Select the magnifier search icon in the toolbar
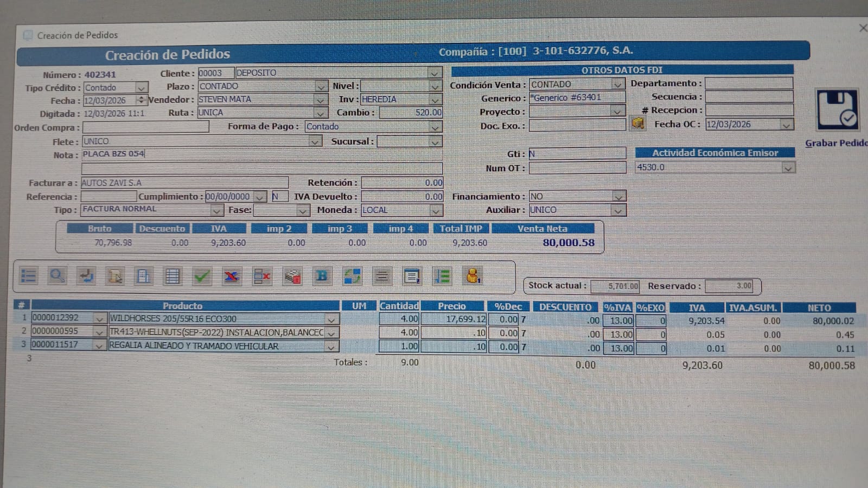This screenshot has height=488, width=868. (x=57, y=276)
